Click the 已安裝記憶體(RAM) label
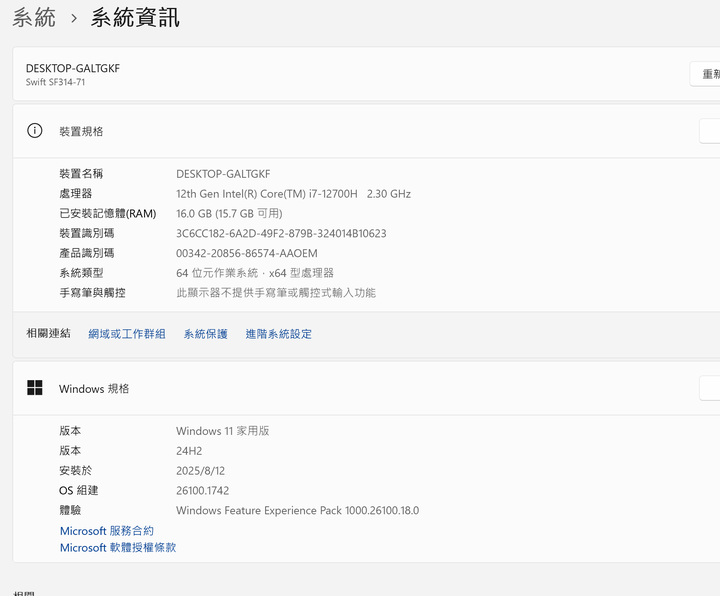Image resolution: width=720 pixels, height=596 pixels. [108, 214]
